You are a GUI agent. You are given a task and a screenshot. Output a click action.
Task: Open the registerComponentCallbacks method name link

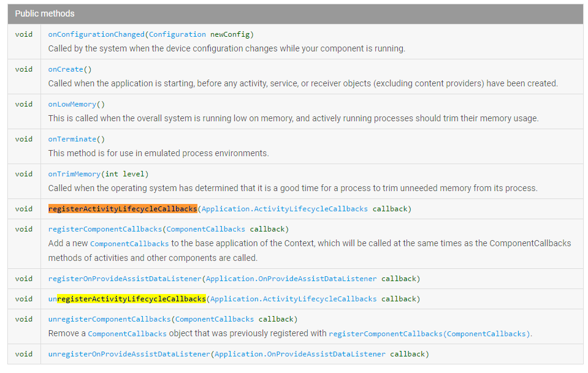pyautogui.click(x=105, y=229)
